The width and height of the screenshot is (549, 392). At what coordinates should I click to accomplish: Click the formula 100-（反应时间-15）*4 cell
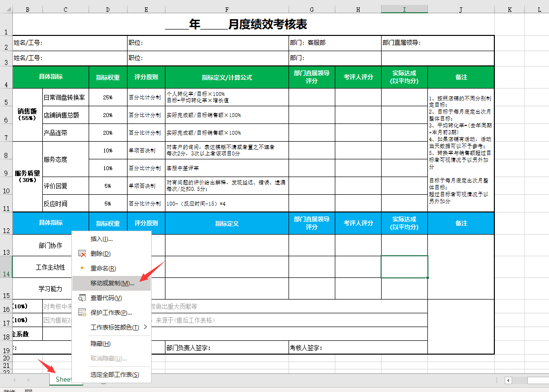tap(227, 204)
